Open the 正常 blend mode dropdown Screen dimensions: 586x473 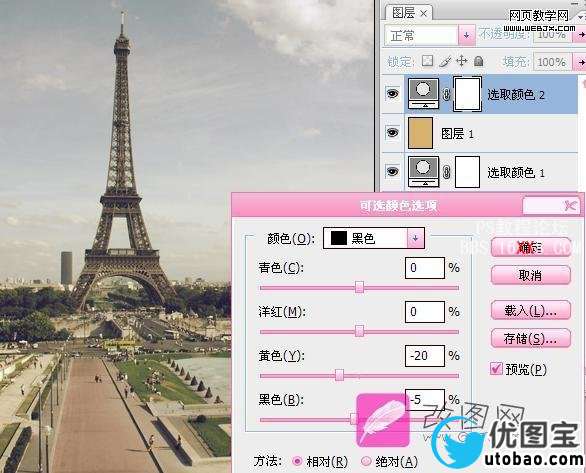coord(430,35)
